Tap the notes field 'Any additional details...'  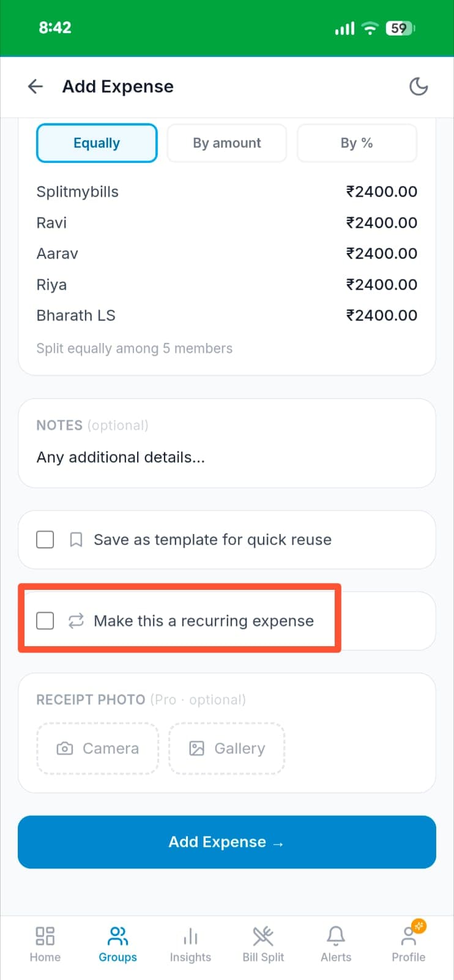121,457
